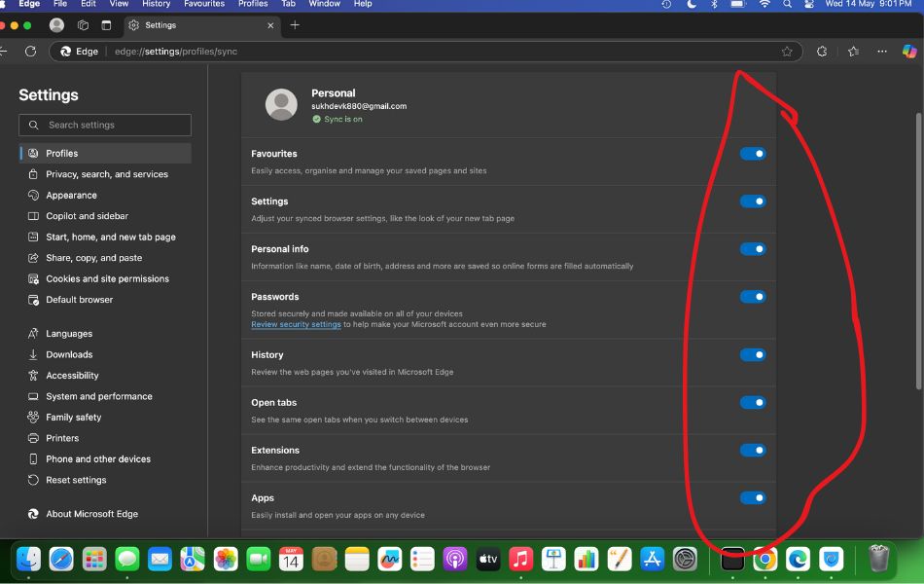
Task: Open a new tab with plus button
Action: click(295, 24)
